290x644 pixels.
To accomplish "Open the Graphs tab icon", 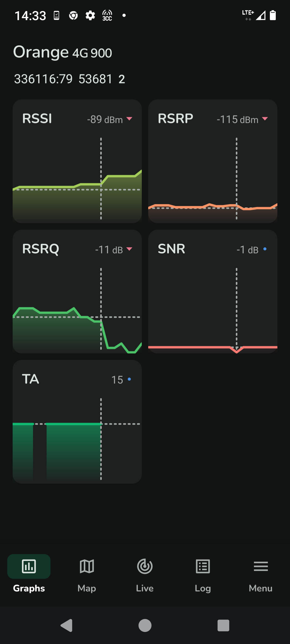I will tap(29, 566).
